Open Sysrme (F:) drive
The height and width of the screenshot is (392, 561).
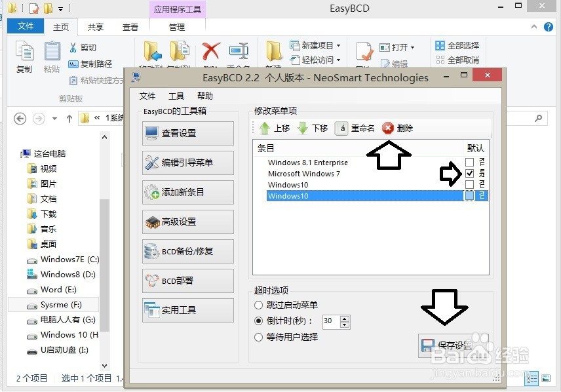coord(54,305)
